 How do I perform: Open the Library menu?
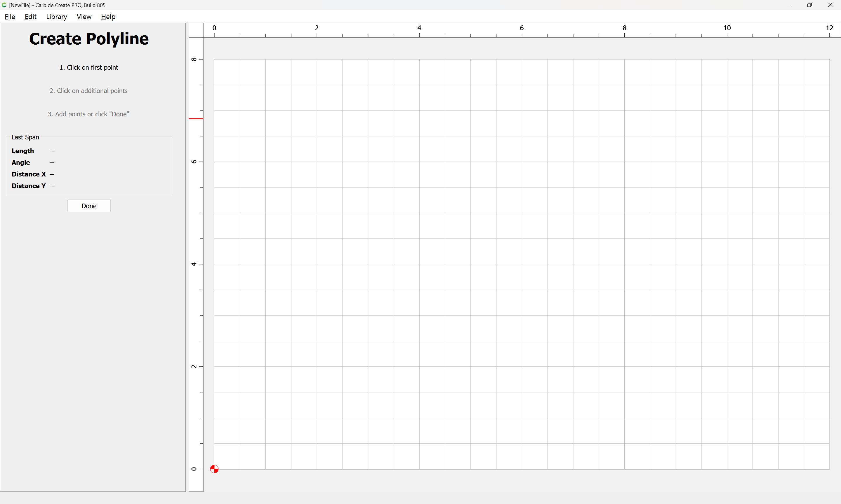click(56, 17)
